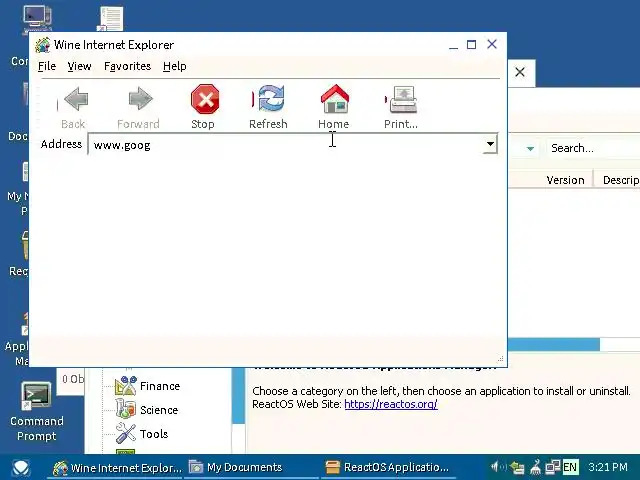Open the File menu
Screen dimensions: 640x480
click(x=47, y=66)
